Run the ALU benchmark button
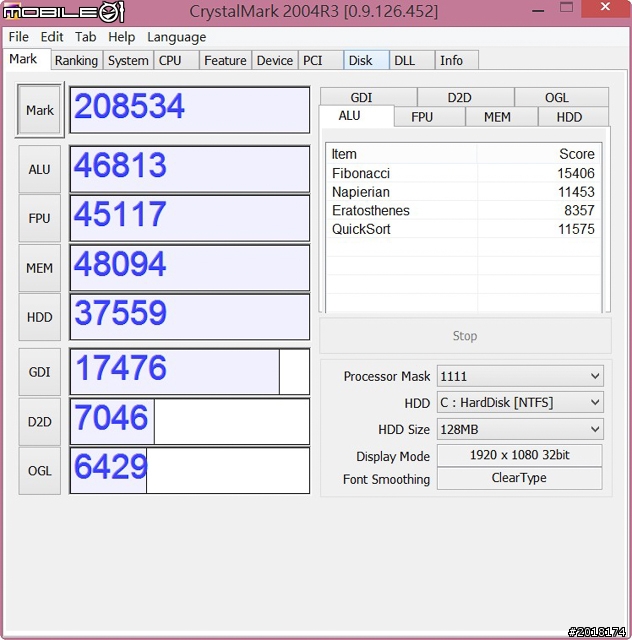This screenshot has height=640, width=632. click(40, 169)
